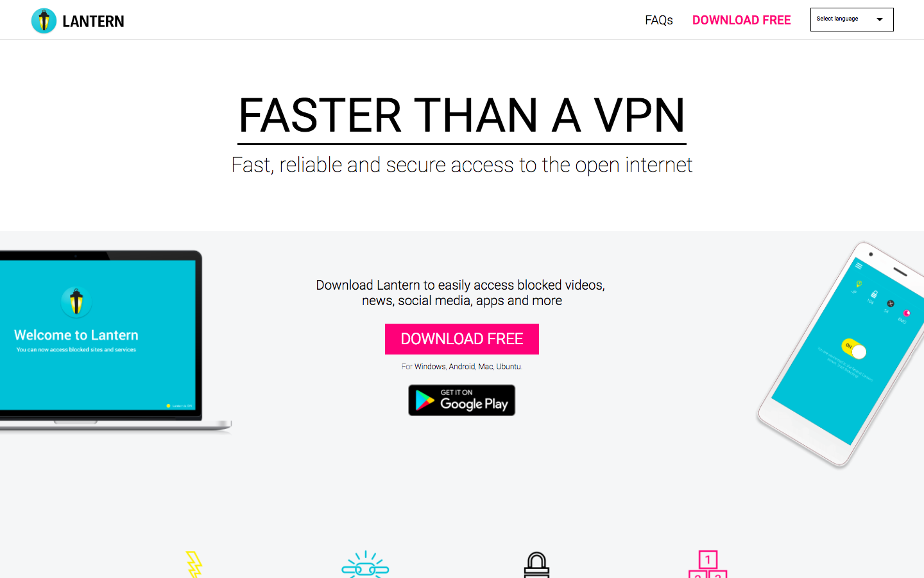Click the pink DOWNLOAD FREE button
Image resolution: width=924 pixels, height=578 pixels.
(x=462, y=339)
